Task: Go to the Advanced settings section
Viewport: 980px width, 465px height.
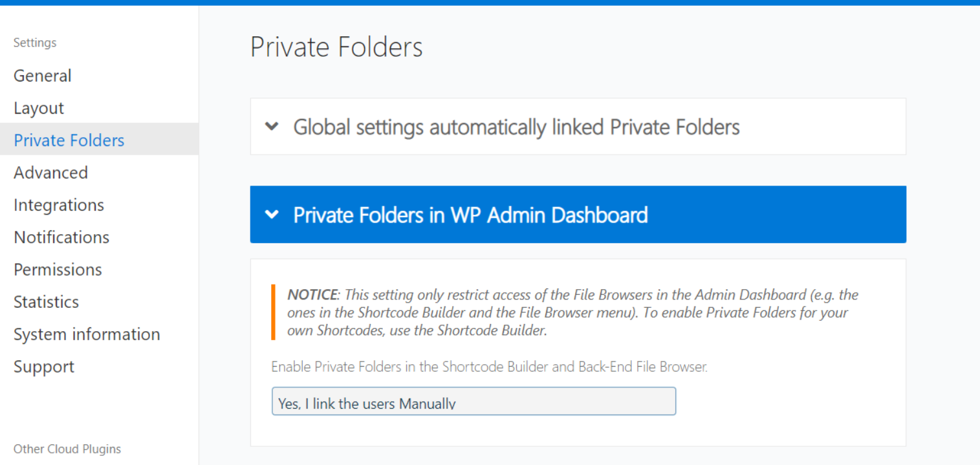Action: coord(50,173)
